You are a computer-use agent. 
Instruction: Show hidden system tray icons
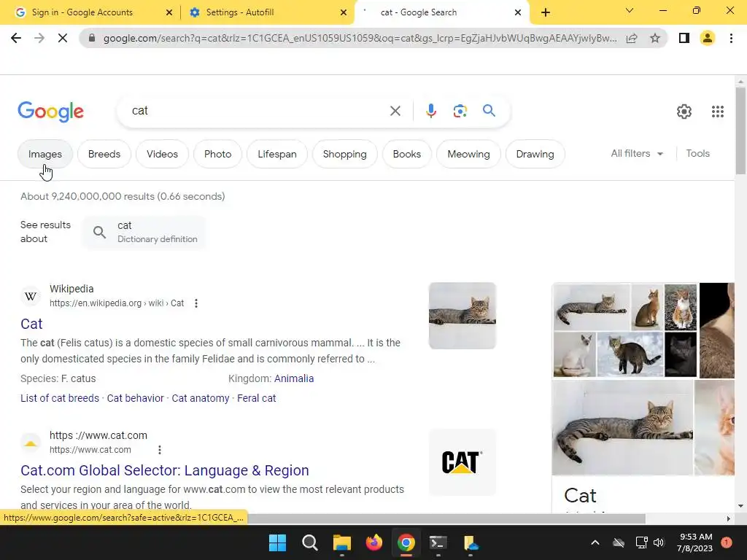595,542
